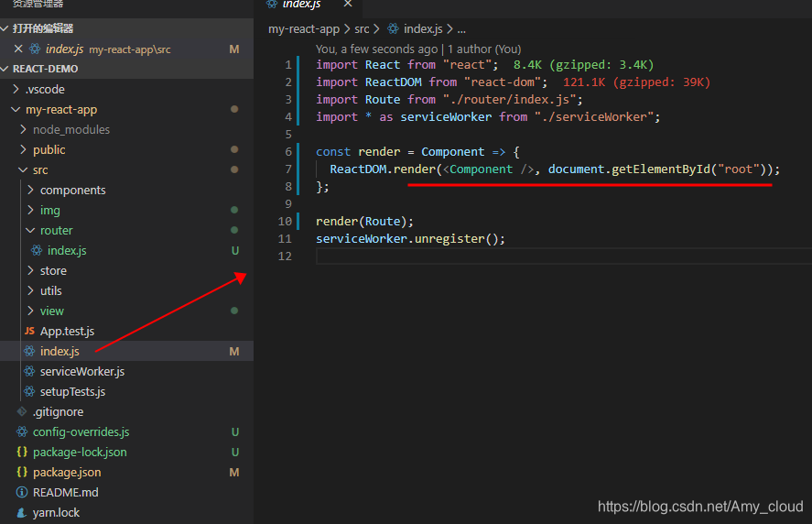The image size is (812, 524).
Task: Collapse the src folder
Action: (x=23, y=169)
